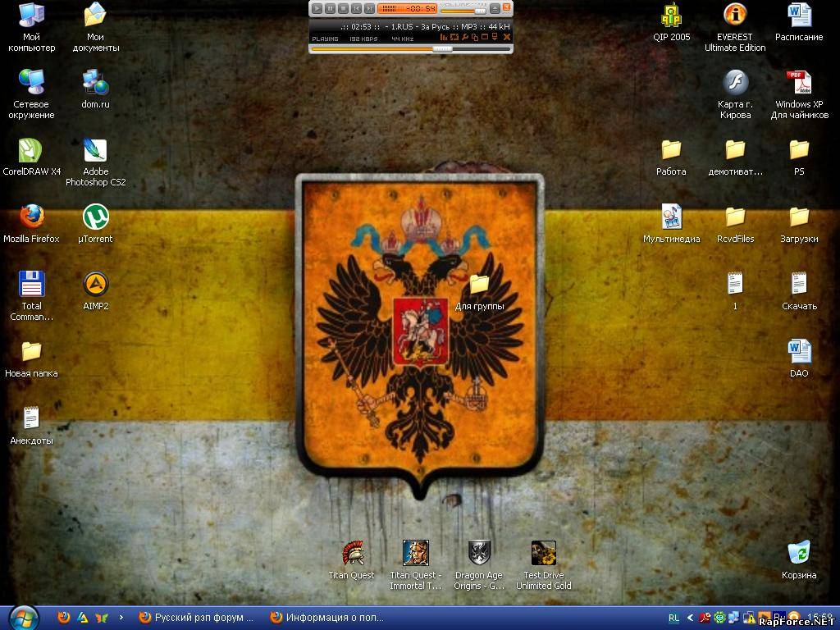Skip to the next track in AIMP
840x630 pixels.
pos(369,8)
